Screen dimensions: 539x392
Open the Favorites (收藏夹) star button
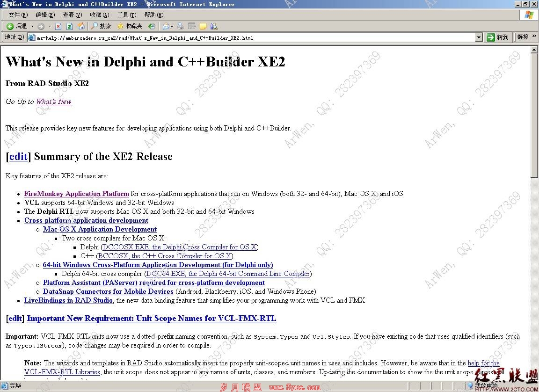130,26
